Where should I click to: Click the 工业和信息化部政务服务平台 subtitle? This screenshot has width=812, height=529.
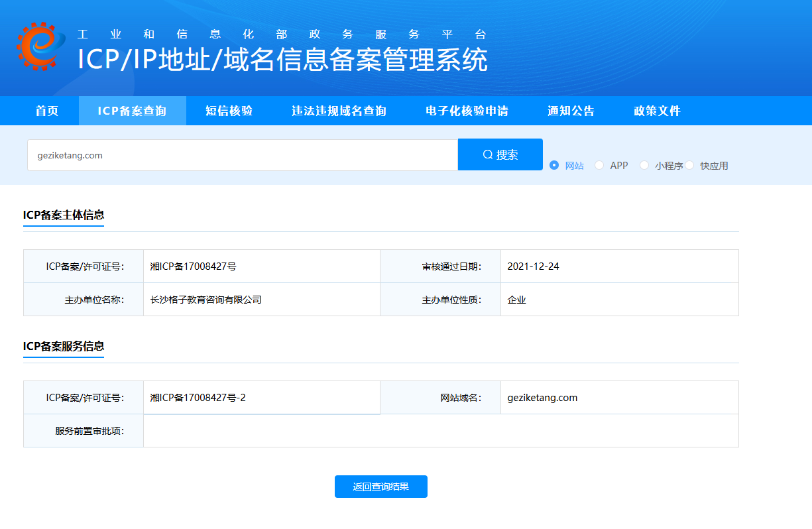click(x=282, y=34)
